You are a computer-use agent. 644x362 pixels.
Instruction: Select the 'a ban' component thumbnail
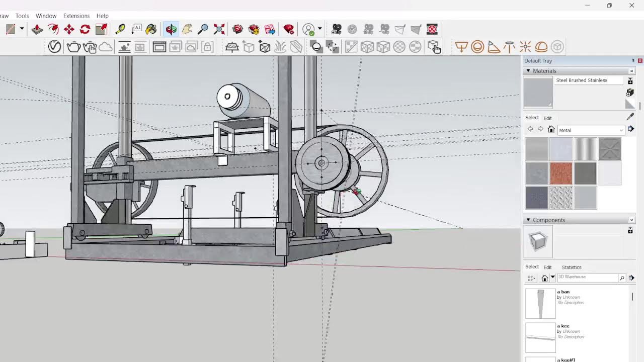click(540, 304)
